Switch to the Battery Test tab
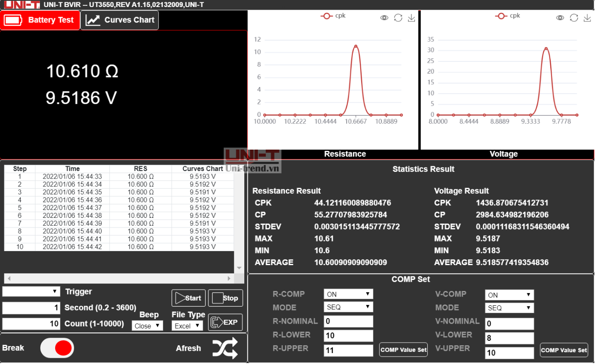598x364 pixels. [x=40, y=20]
